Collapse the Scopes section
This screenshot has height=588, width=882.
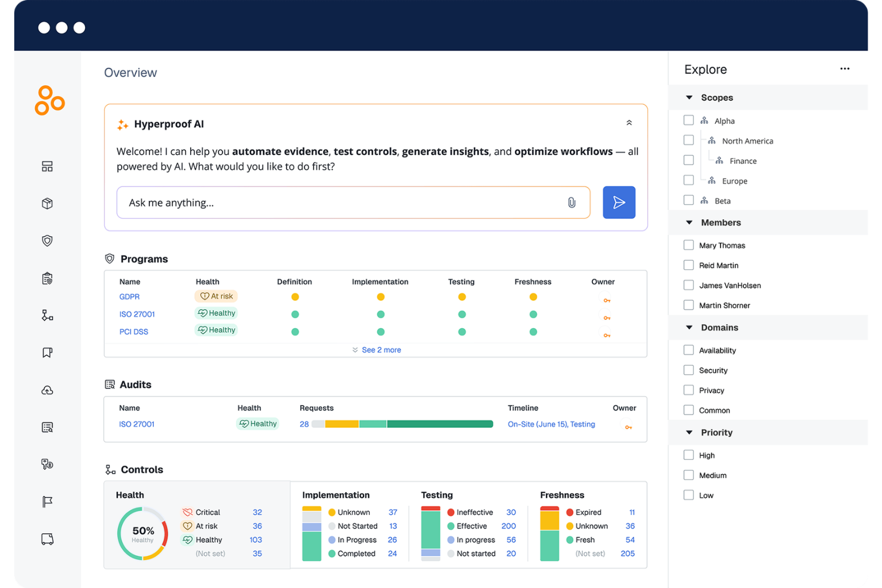(x=689, y=97)
